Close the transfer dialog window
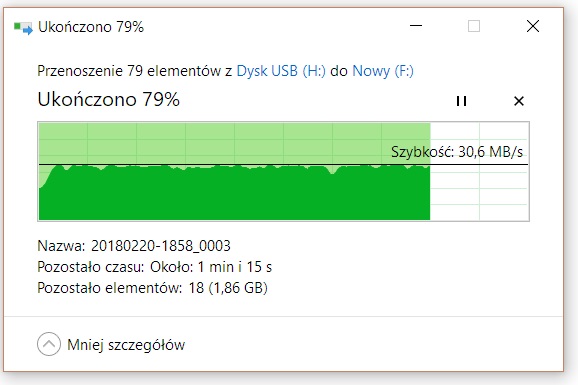Viewport: 578px width, 385px height. 533,26
